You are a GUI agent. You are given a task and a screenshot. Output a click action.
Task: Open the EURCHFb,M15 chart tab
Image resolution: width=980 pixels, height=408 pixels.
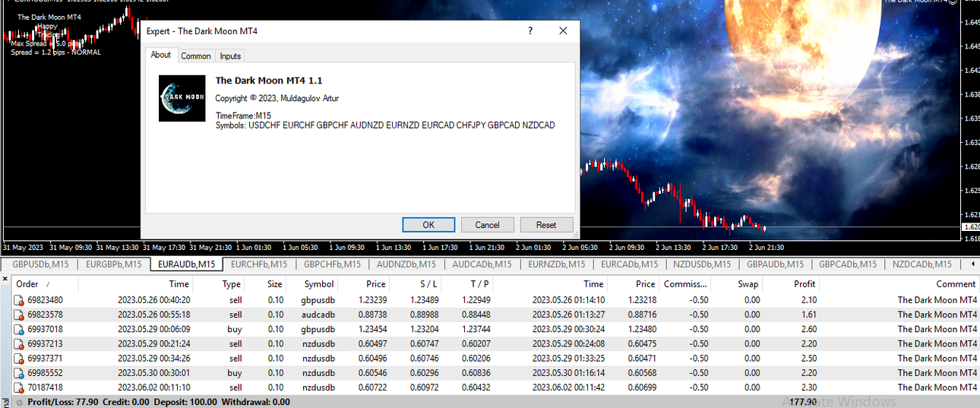259,264
